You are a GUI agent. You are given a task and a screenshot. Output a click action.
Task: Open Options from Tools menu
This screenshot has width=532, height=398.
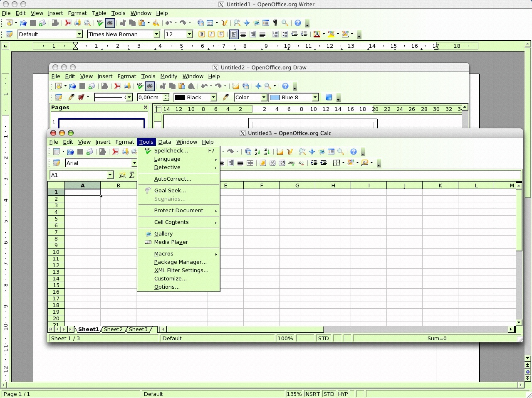pyautogui.click(x=178, y=287)
